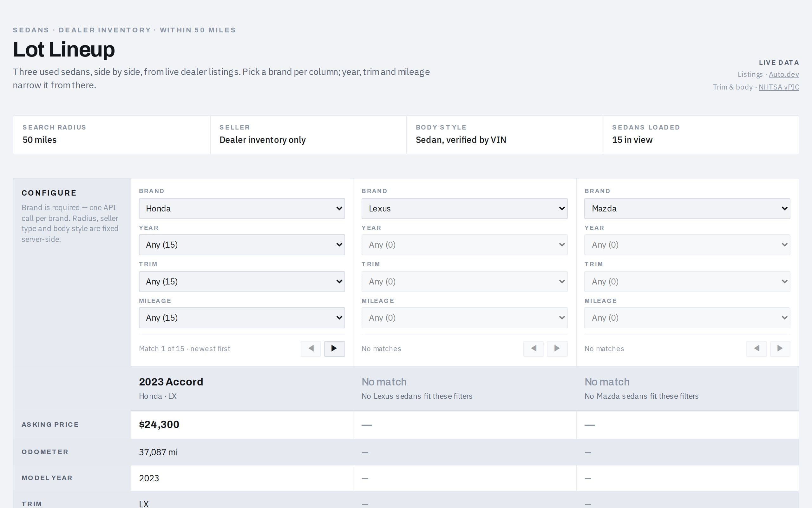Click next match arrow in Lexus column

coord(557,348)
